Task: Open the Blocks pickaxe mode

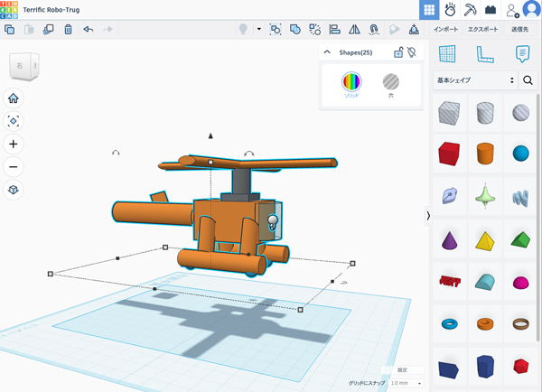Action: click(470, 10)
